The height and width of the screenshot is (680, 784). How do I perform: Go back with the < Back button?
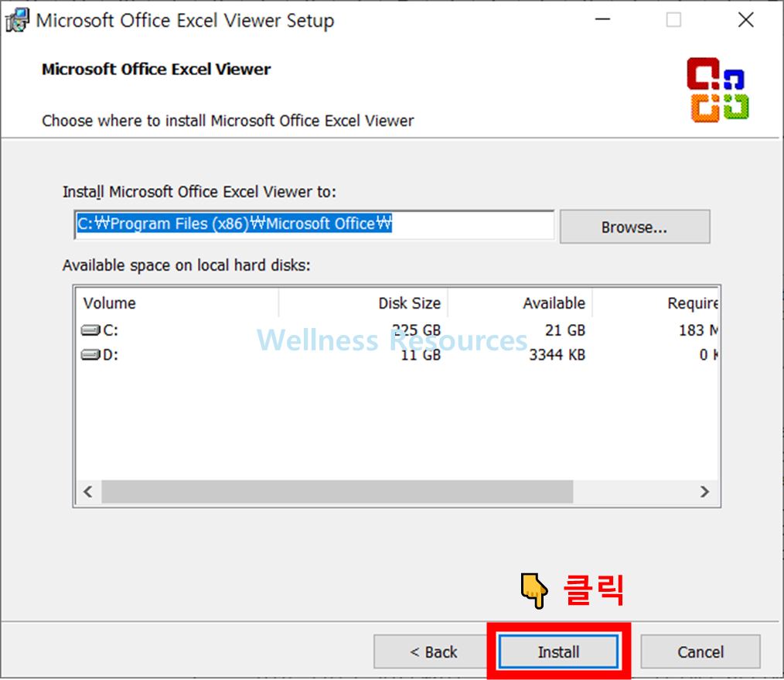(x=432, y=651)
